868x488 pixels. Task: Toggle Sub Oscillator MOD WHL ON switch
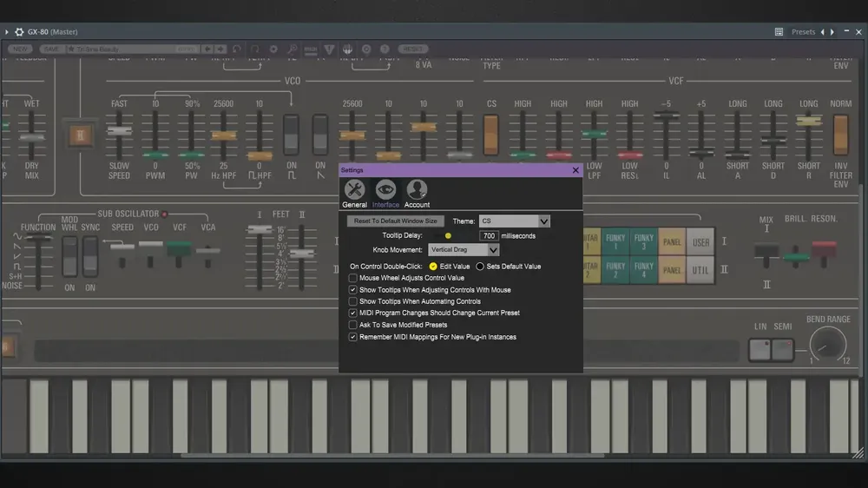[x=69, y=256]
